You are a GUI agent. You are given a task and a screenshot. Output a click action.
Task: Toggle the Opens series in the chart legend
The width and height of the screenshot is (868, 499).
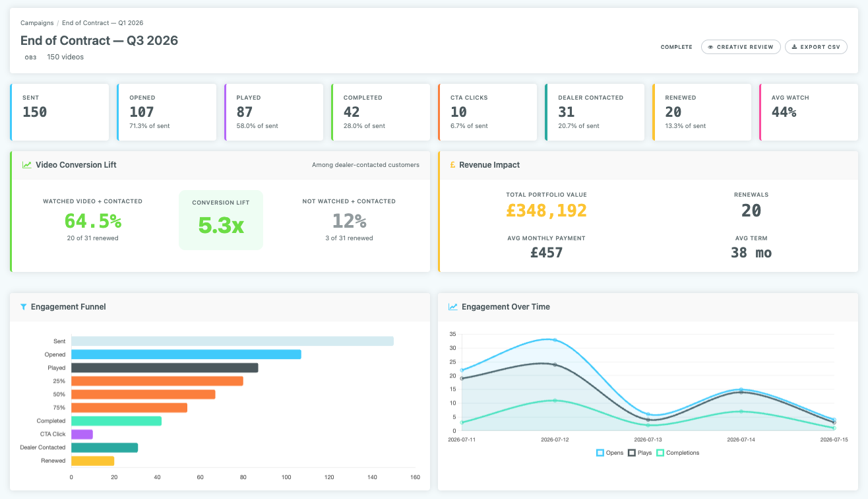coord(609,452)
